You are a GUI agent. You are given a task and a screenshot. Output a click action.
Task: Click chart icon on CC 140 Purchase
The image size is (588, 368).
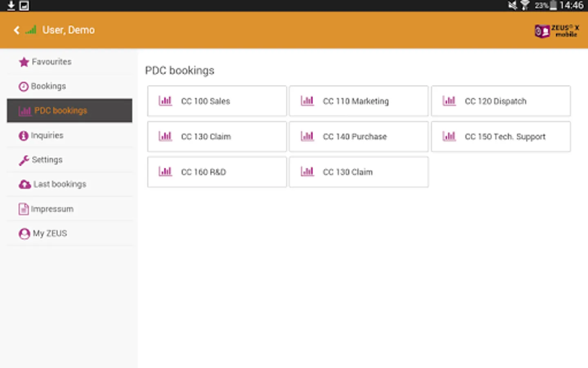click(307, 136)
